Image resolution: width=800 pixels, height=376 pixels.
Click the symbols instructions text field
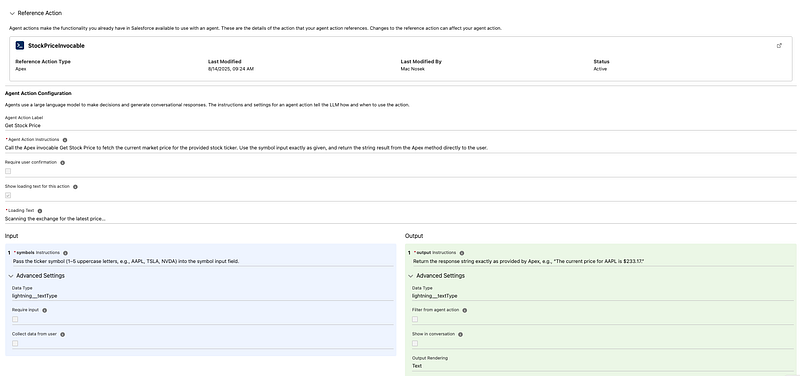click(203, 261)
